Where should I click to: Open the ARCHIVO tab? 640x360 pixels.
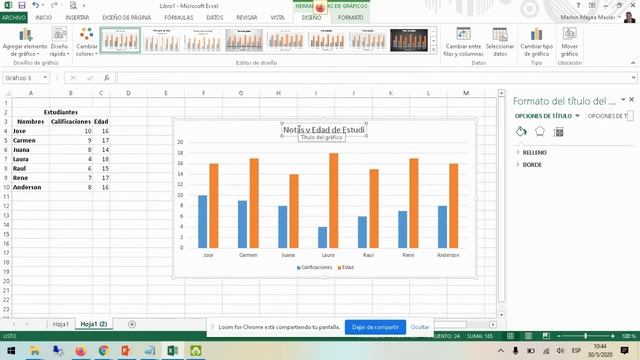(x=14, y=18)
